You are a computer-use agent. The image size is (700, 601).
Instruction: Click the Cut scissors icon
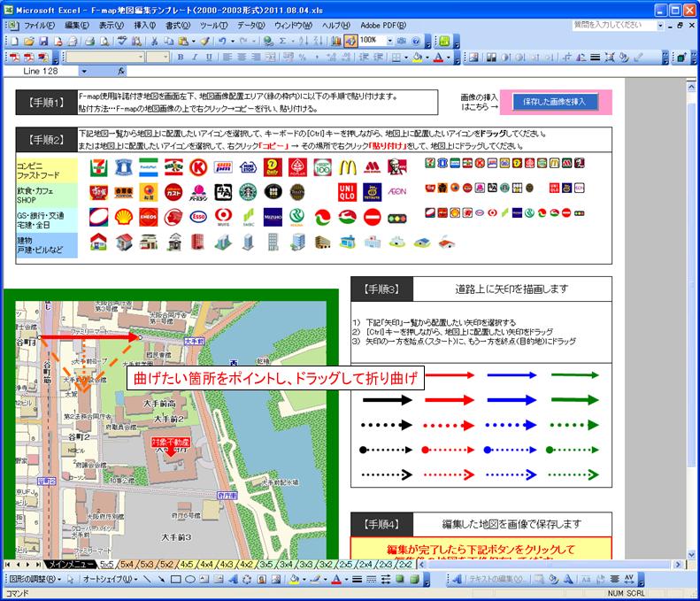pos(155,42)
